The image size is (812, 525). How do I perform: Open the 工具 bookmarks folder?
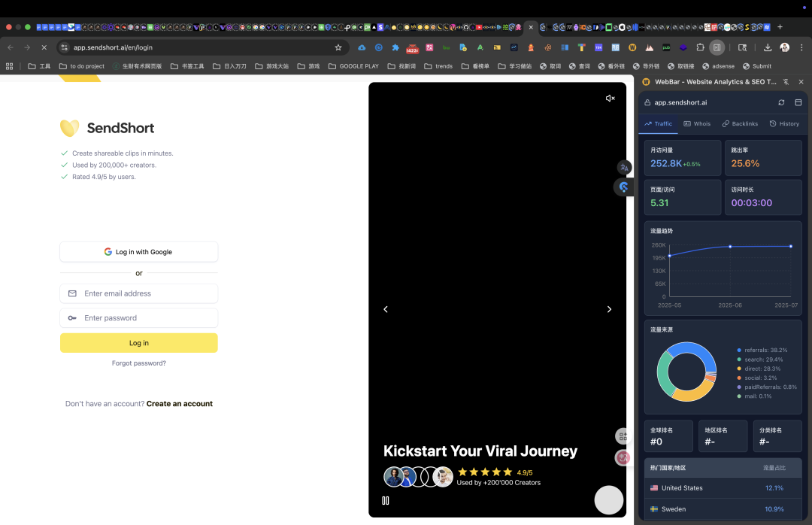39,66
